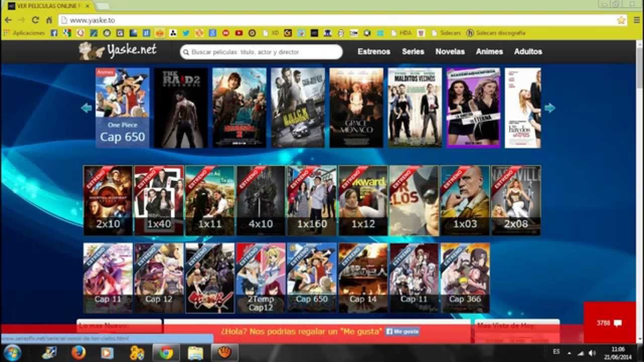Viewport: 644px width, 362px height.
Task: Click the browser forward arrow
Action: (22, 20)
